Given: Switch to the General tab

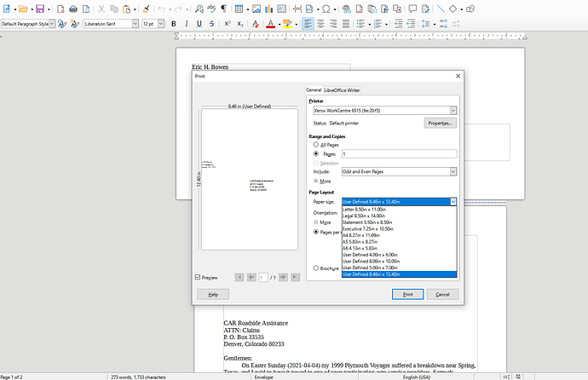Looking at the screenshot, I should (x=314, y=90).
